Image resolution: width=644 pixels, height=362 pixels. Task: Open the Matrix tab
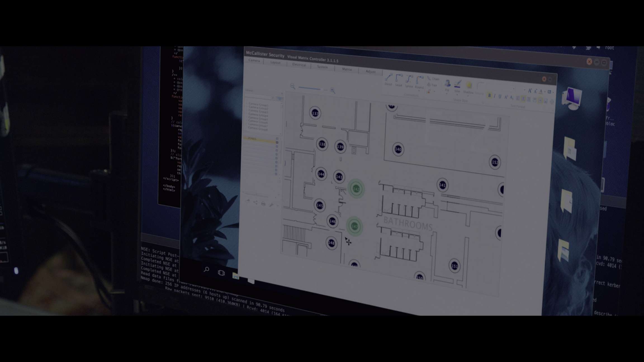click(x=347, y=69)
